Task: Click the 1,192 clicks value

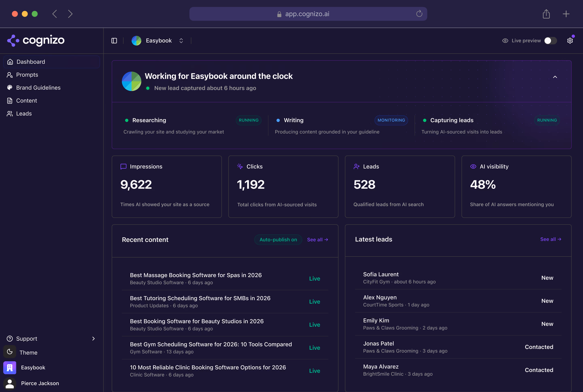Action: [251, 185]
